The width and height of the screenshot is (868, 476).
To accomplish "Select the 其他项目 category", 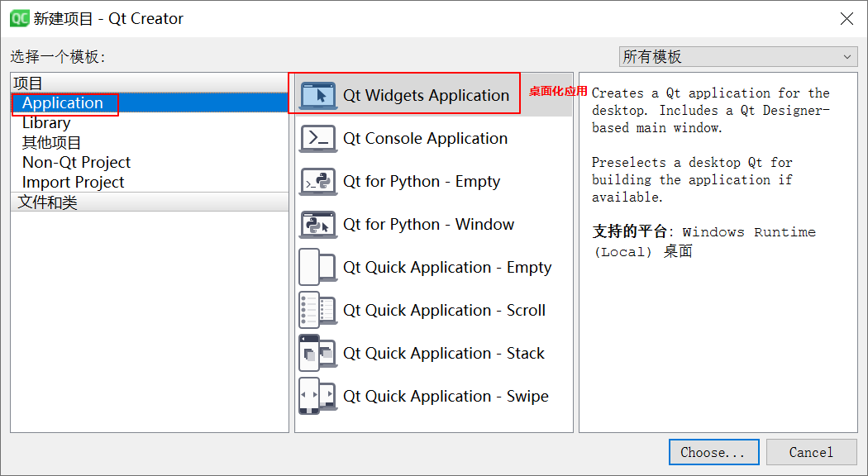I will point(150,143).
